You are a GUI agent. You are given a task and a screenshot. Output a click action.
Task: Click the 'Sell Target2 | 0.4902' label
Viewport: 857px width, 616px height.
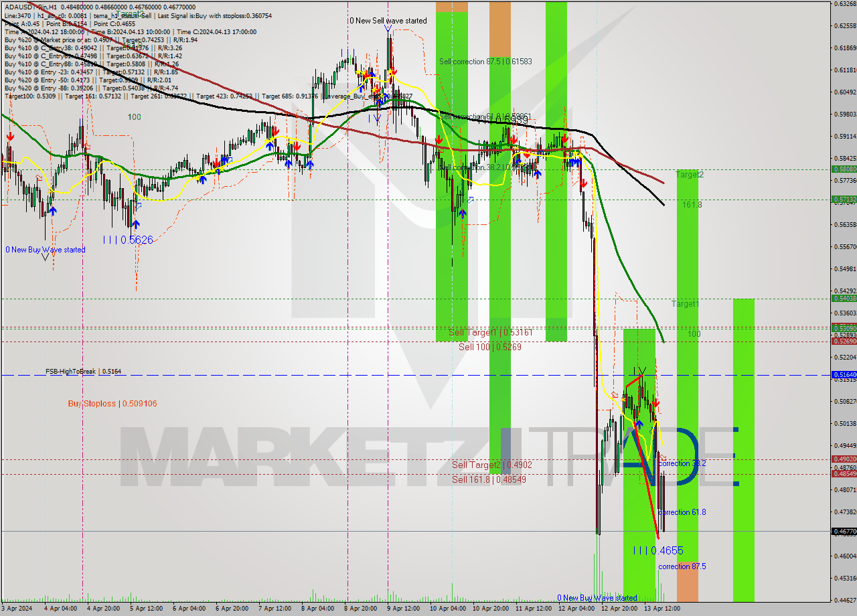pos(491,465)
